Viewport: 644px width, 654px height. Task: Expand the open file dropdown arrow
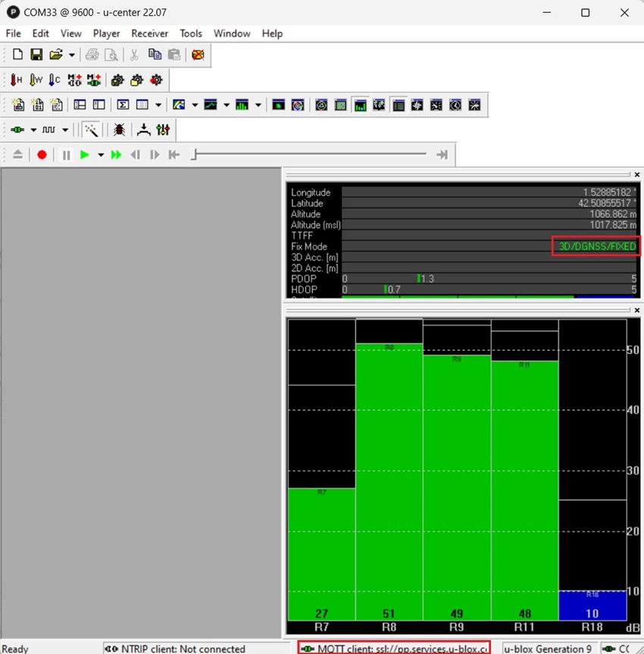click(x=72, y=55)
